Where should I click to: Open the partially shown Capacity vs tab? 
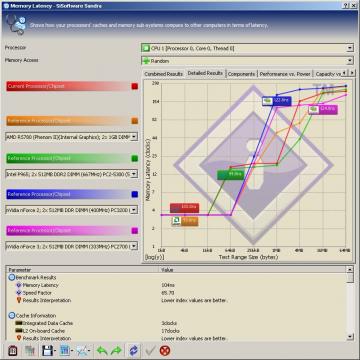pos(328,74)
